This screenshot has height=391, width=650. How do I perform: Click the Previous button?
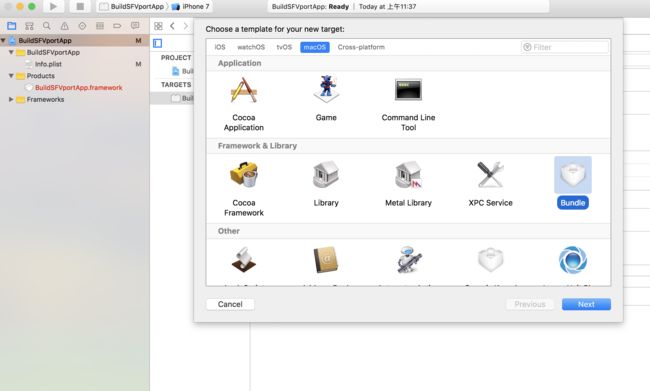[530, 304]
